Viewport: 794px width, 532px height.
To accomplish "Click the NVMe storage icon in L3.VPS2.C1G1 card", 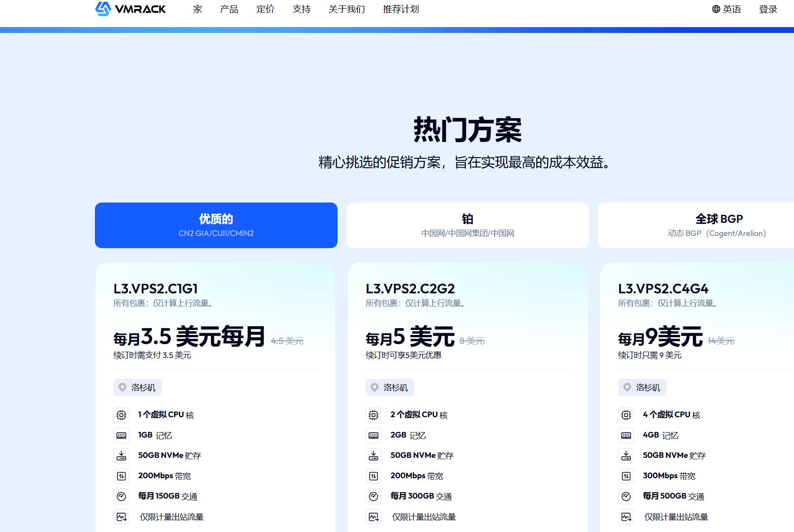I will click(121, 456).
